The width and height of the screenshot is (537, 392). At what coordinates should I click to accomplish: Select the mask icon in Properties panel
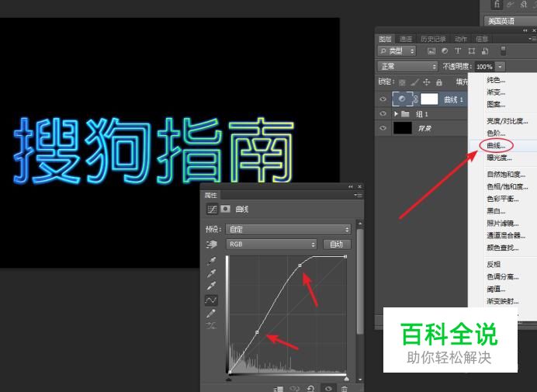coord(225,209)
